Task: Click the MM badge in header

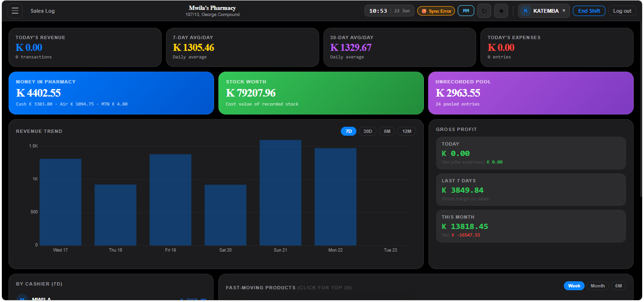Action: click(x=466, y=11)
